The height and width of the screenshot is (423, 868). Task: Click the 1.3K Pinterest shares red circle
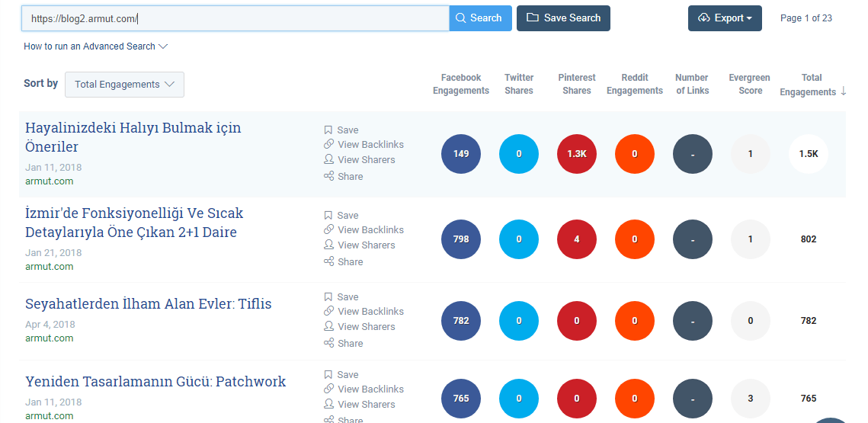pyautogui.click(x=577, y=154)
